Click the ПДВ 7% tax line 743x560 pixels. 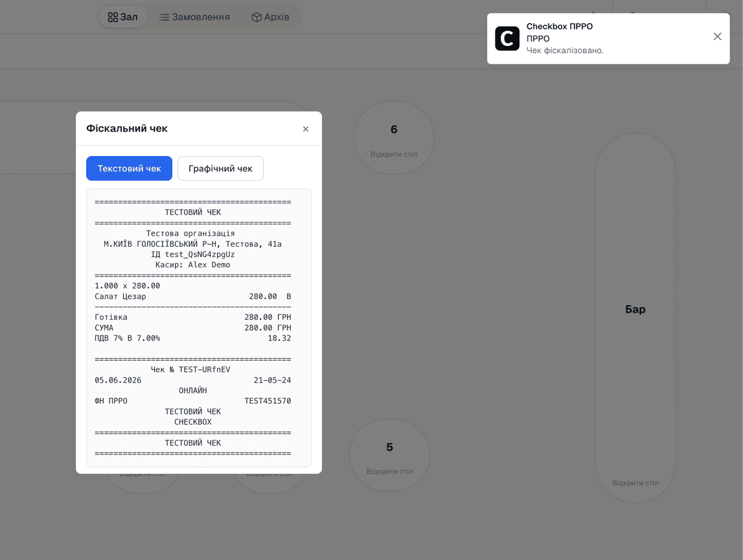pyautogui.click(x=193, y=339)
